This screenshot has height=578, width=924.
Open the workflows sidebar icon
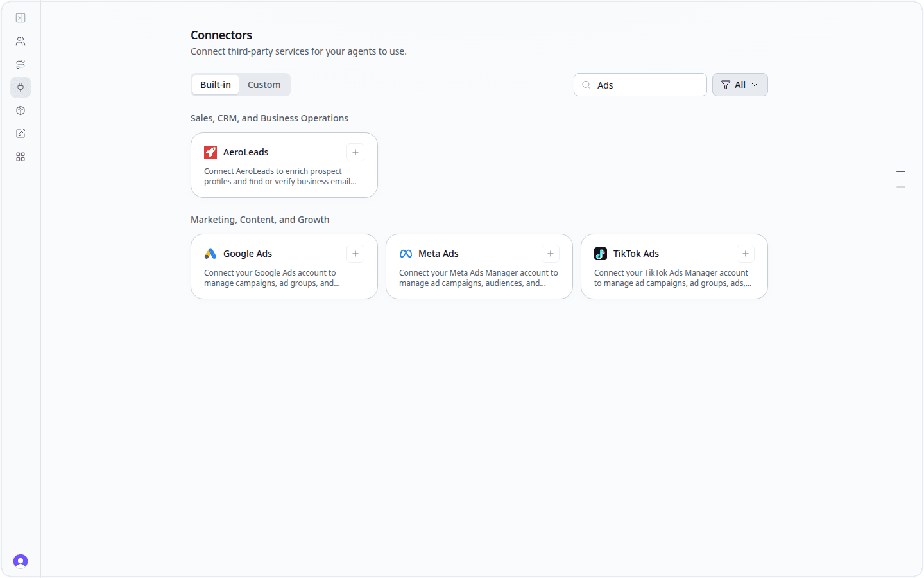point(21,64)
